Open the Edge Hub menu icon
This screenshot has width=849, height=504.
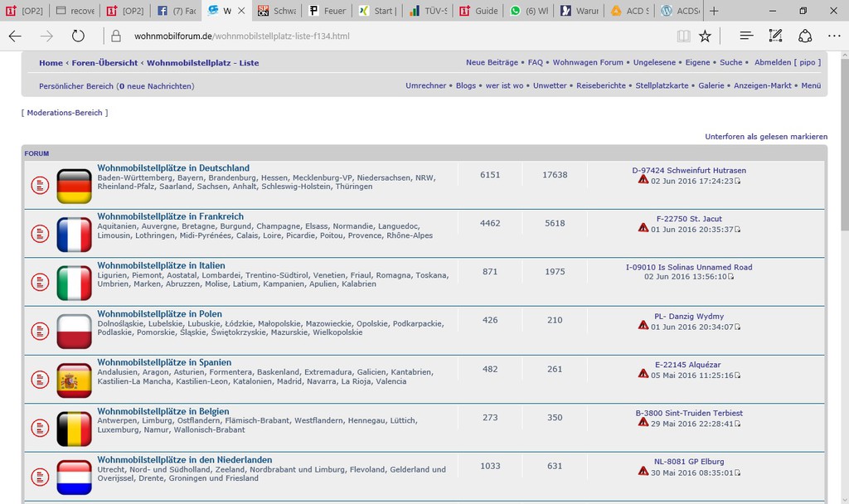tap(746, 36)
